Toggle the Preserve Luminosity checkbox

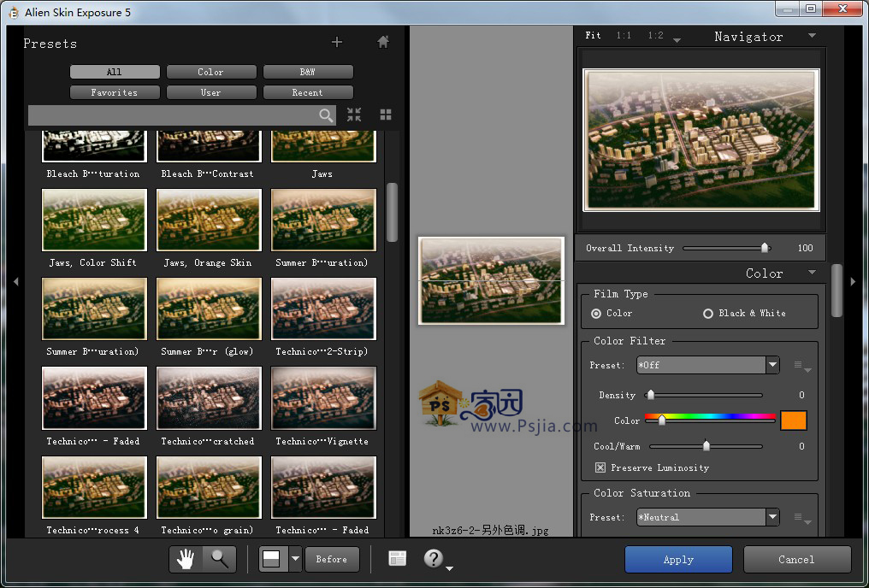pyautogui.click(x=600, y=467)
